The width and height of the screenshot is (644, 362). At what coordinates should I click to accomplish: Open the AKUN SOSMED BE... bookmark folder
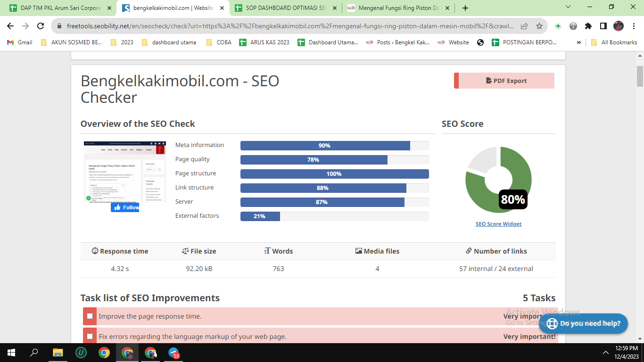point(71,42)
